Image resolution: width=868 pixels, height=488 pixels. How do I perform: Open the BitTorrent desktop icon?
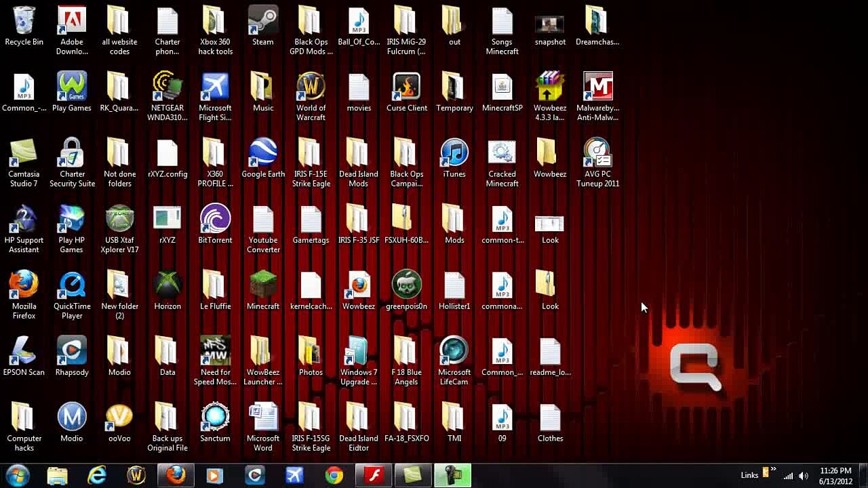pos(215,225)
